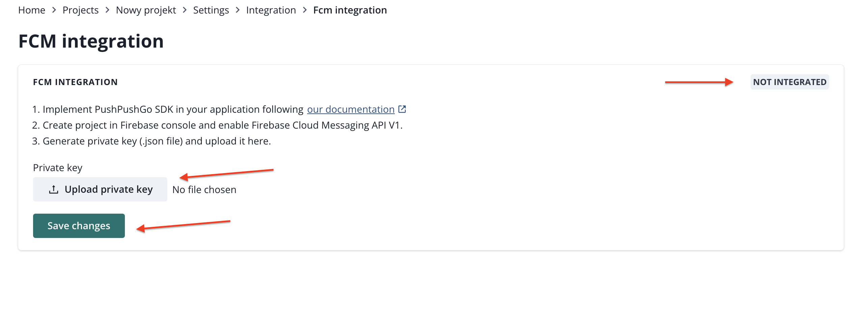Go to the Home breadcrumb
868x322 pixels.
[32, 10]
